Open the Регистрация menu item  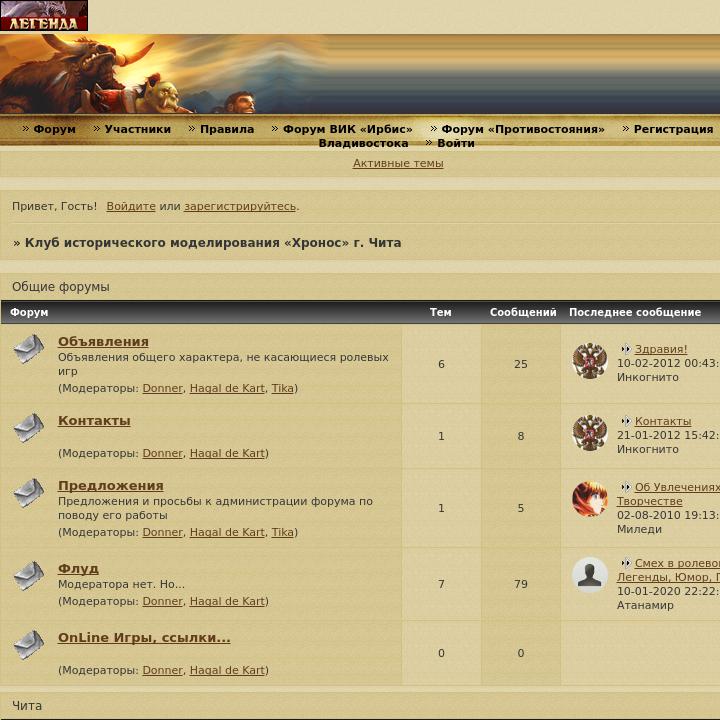click(x=673, y=129)
